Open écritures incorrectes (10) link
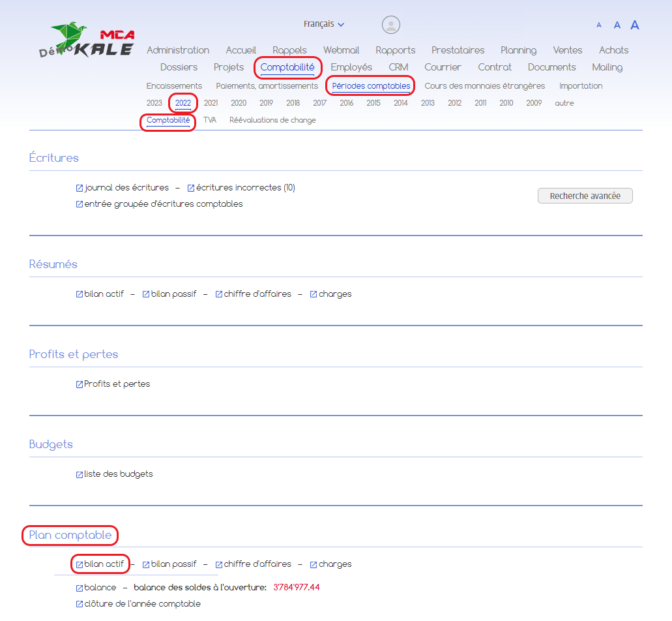The width and height of the screenshot is (672, 621). [245, 188]
